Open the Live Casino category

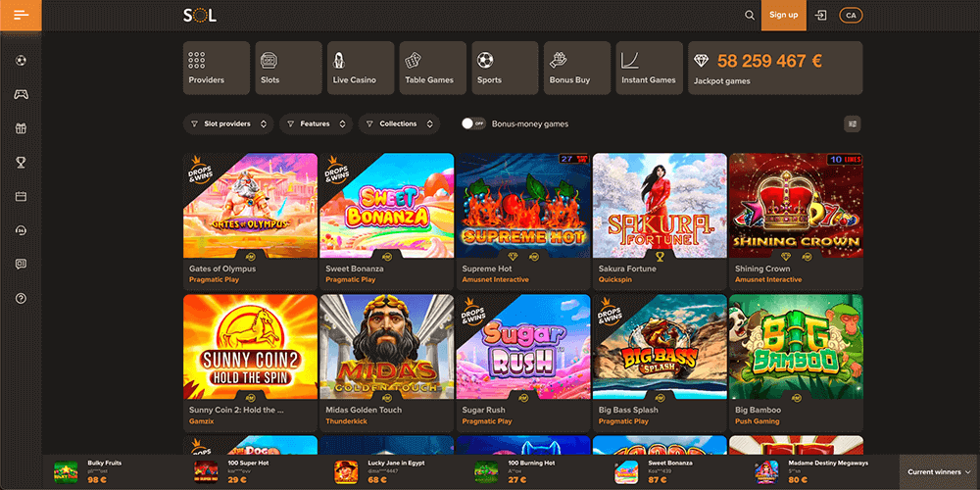click(361, 69)
